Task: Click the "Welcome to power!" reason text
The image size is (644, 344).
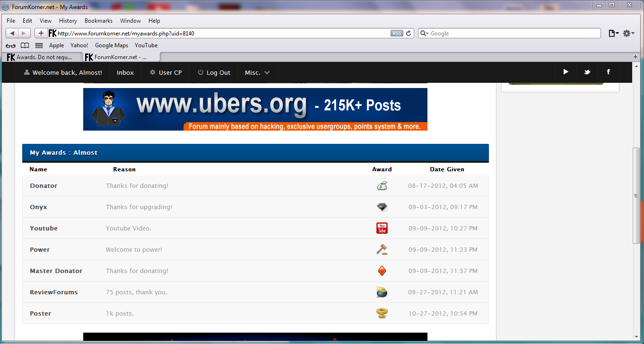Action: (x=134, y=250)
